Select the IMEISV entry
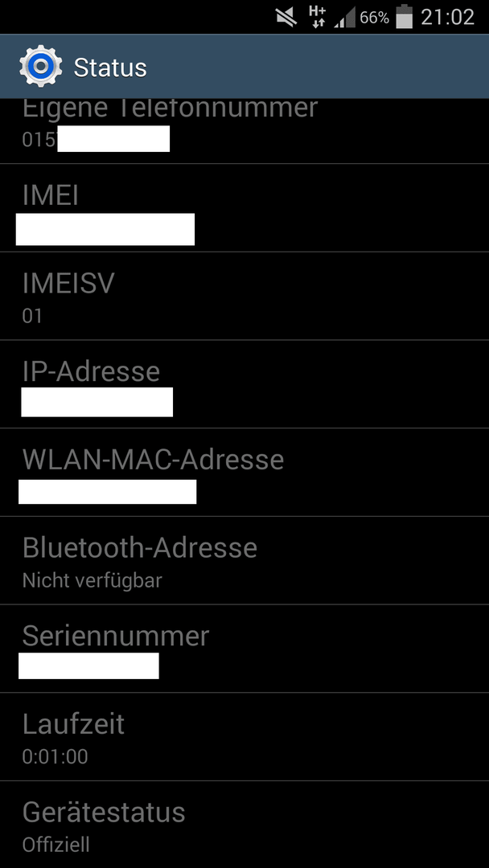This screenshot has height=868, width=489. coord(244,296)
